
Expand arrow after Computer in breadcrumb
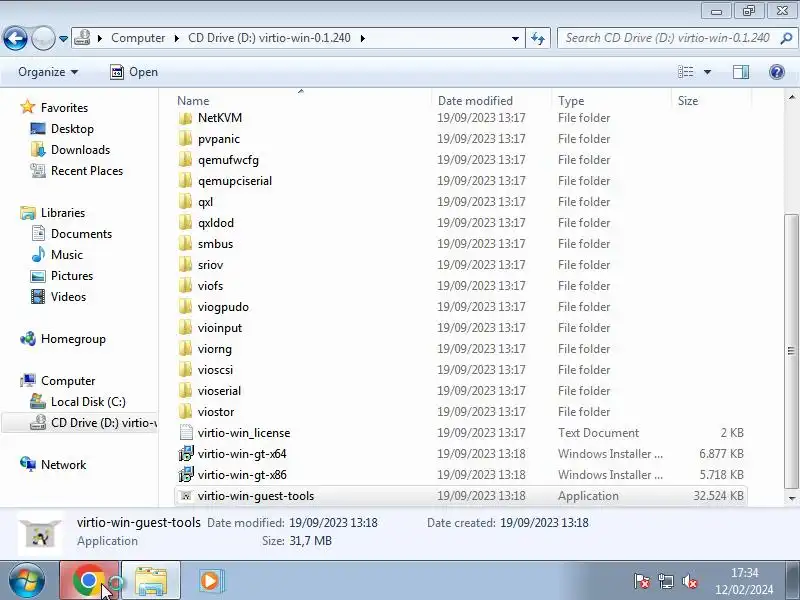pyautogui.click(x=177, y=39)
